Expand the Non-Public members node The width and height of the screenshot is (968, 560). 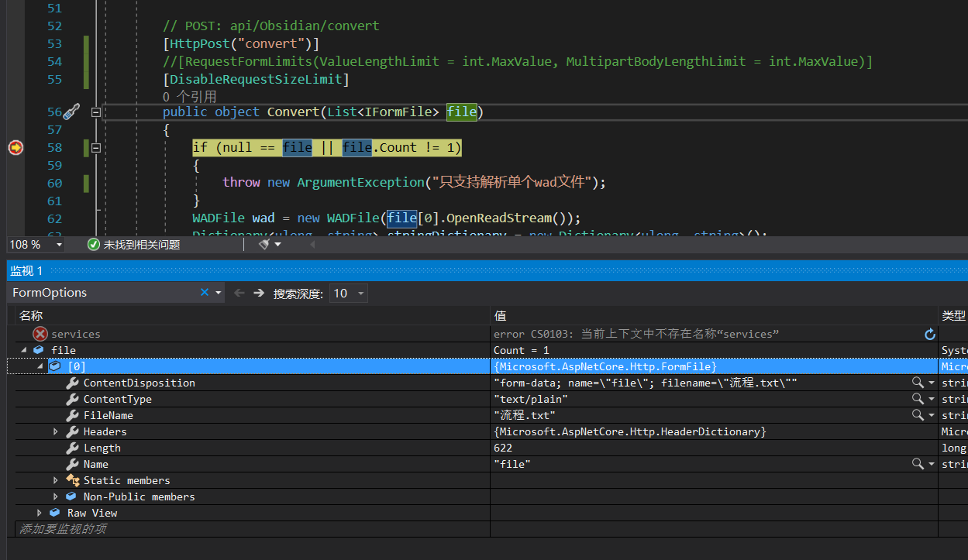point(56,496)
